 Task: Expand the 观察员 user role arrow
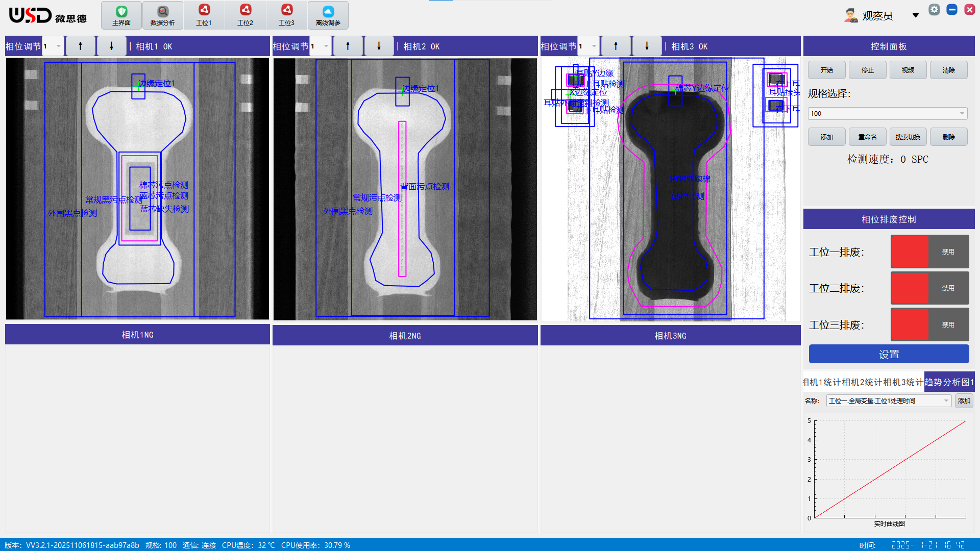(916, 15)
